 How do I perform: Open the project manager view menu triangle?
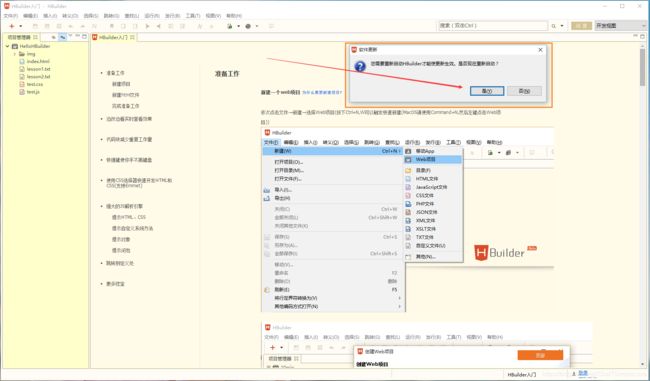click(x=70, y=36)
